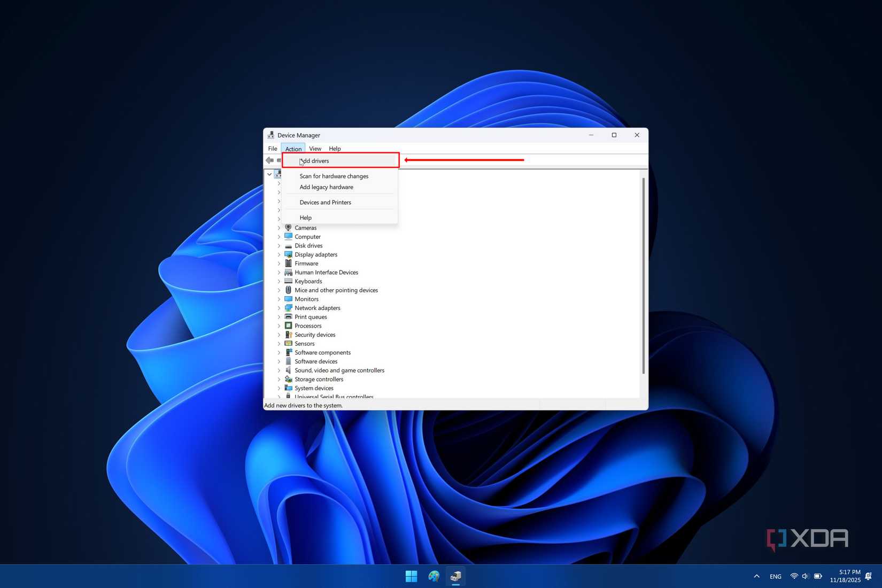This screenshot has width=882, height=588.
Task: Click the Device Manager title bar icon
Action: point(271,135)
